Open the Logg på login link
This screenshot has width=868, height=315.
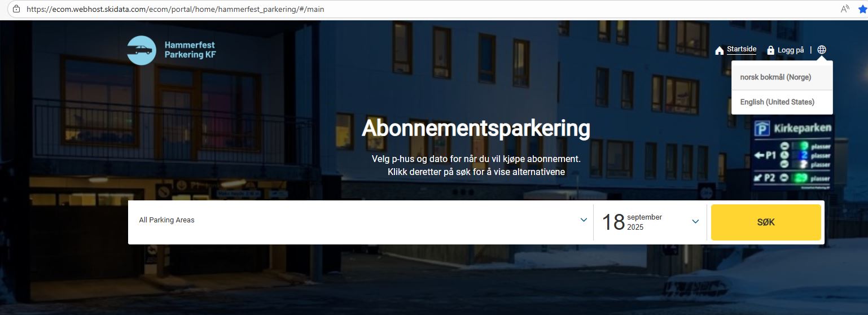click(x=791, y=50)
